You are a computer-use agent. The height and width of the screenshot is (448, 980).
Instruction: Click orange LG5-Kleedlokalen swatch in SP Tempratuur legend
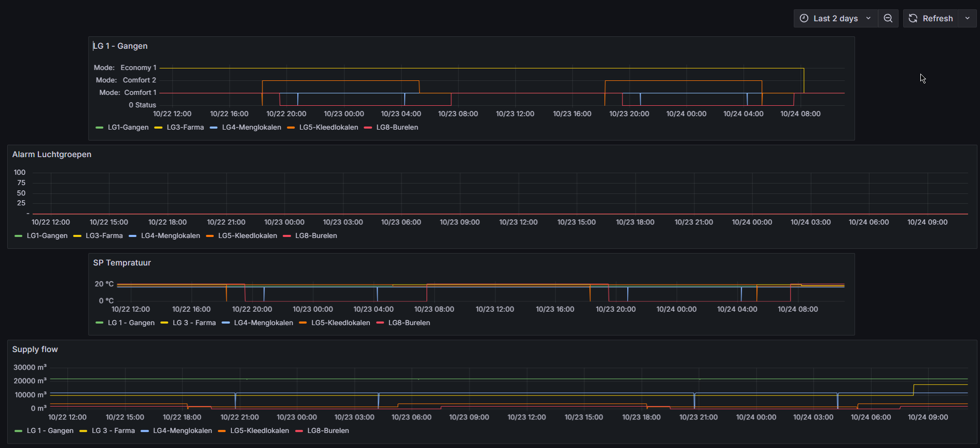pos(303,323)
